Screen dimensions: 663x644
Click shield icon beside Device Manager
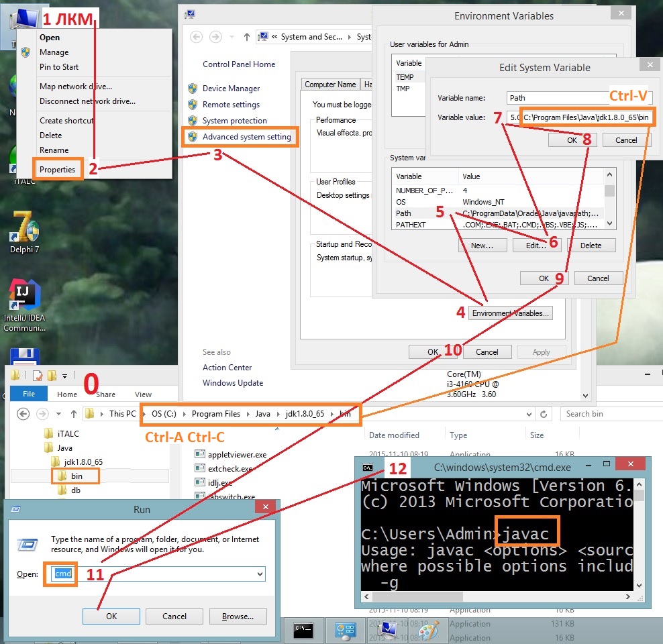(193, 89)
